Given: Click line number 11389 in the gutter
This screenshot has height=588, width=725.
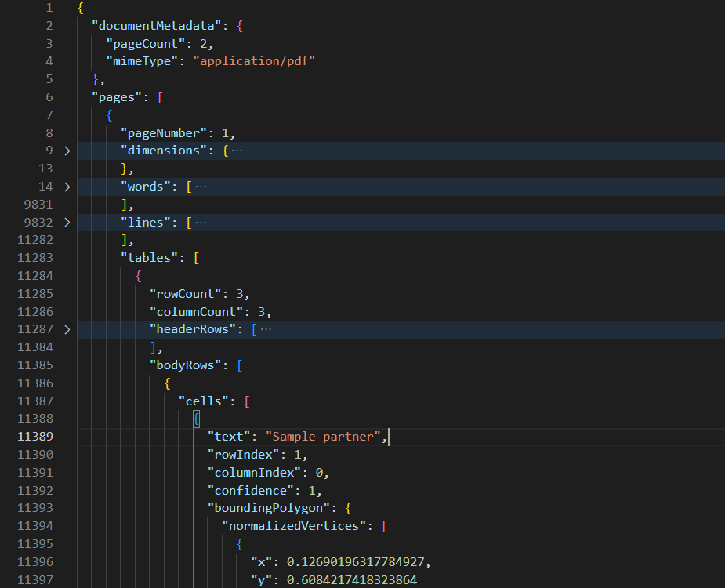Looking at the screenshot, I should click(x=35, y=436).
